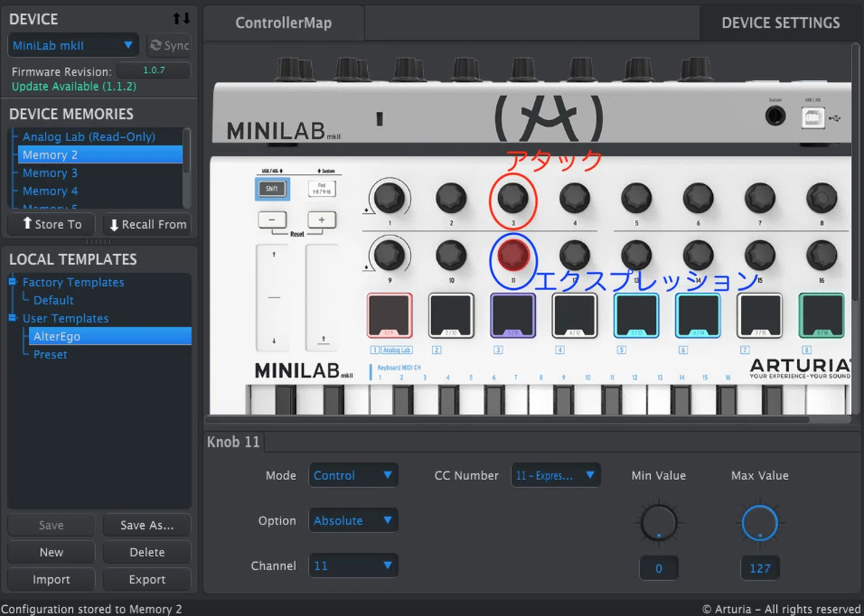Image resolution: width=864 pixels, height=616 pixels.
Task: Select knob 15 on the MiniLab image
Action: coord(760,255)
